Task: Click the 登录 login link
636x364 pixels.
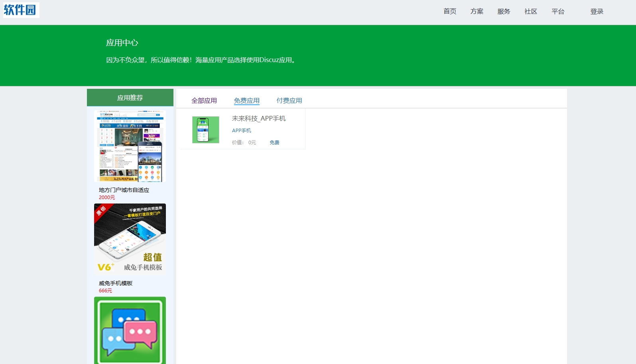Action: 597,12
